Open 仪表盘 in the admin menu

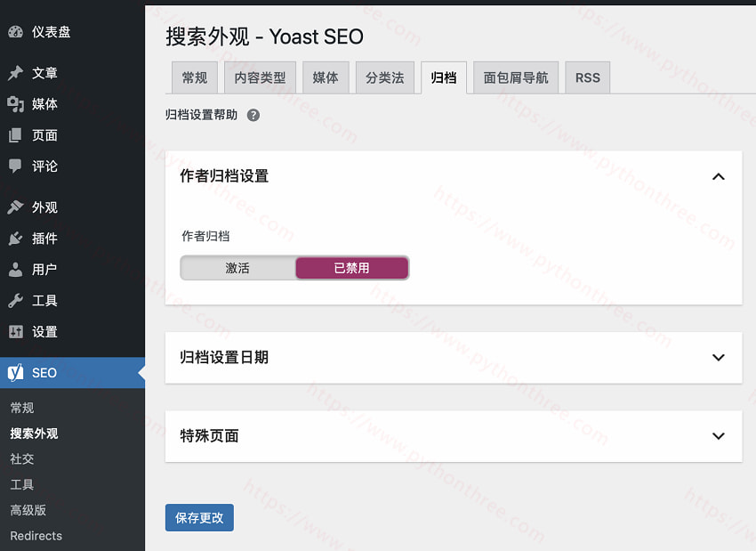tap(51, 32)
